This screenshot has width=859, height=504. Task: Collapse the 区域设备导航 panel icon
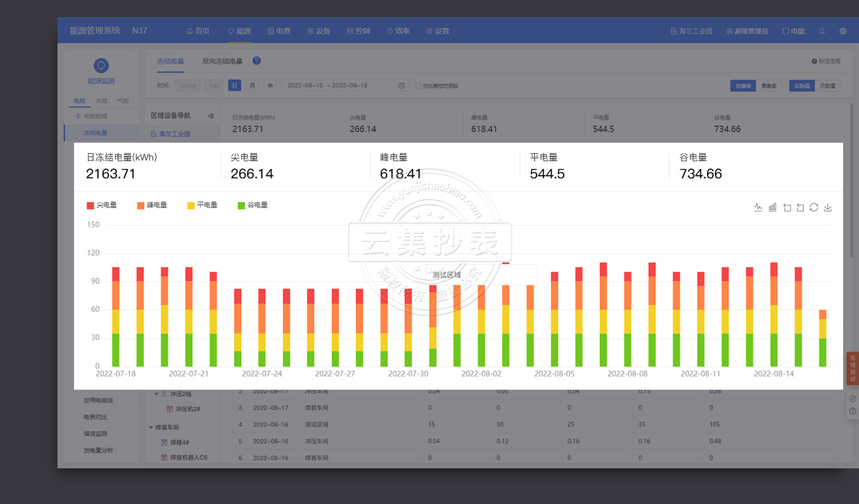[x=211, y=116]
